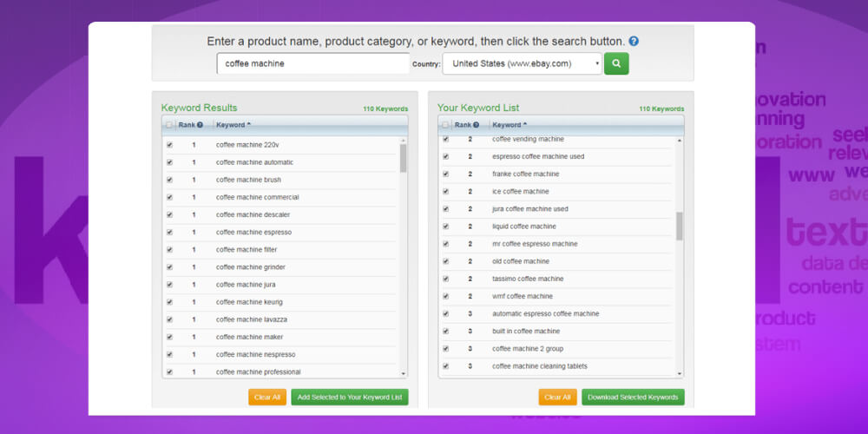This screenshot has height=434, width=868.
Task: Select automatic espresso coffee machine keyword
Action: point(546,314)
